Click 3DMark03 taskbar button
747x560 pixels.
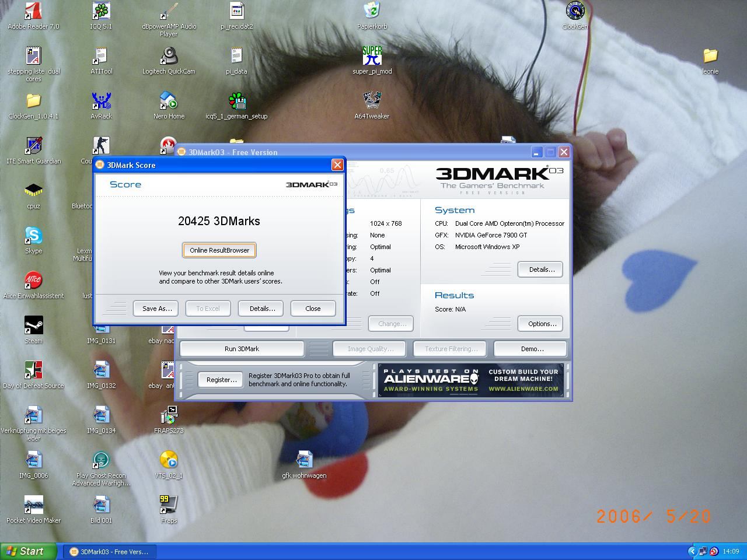[110, 552]
